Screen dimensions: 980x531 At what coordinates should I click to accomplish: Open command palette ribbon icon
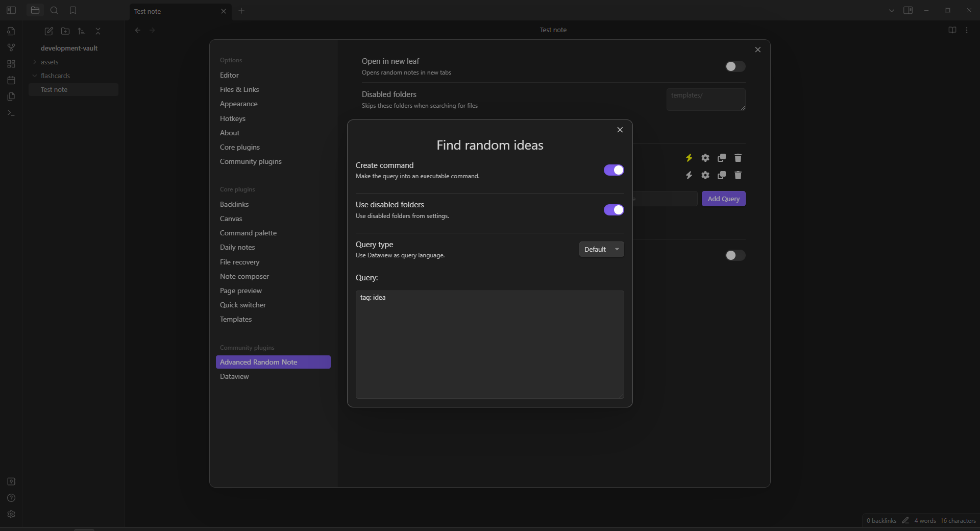click(x=11, y=113)
